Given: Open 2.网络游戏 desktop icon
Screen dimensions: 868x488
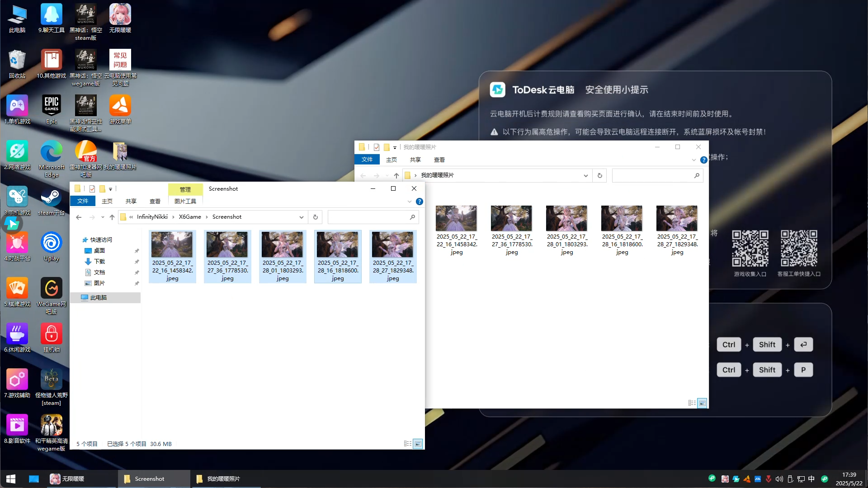Looking at the screenshot, I should click(17, 155).
